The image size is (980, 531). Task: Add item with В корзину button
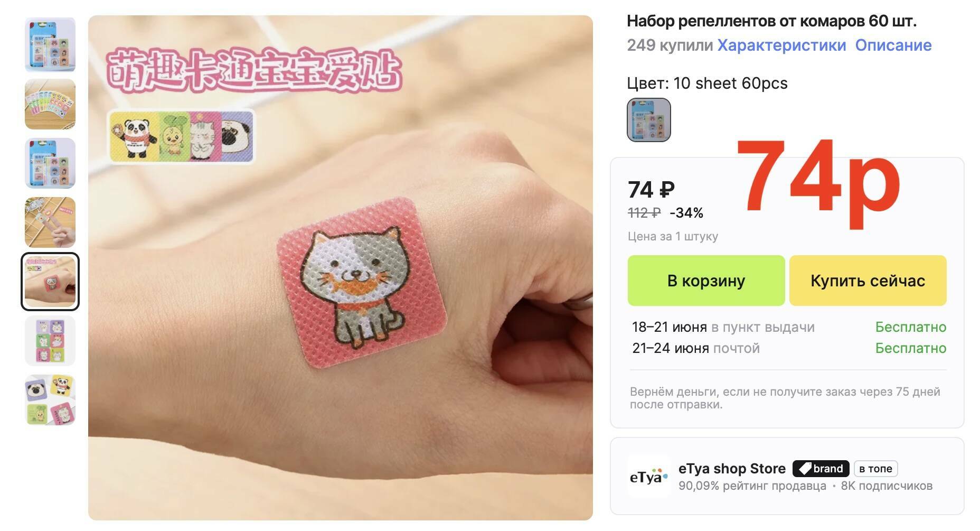[706, 281]
